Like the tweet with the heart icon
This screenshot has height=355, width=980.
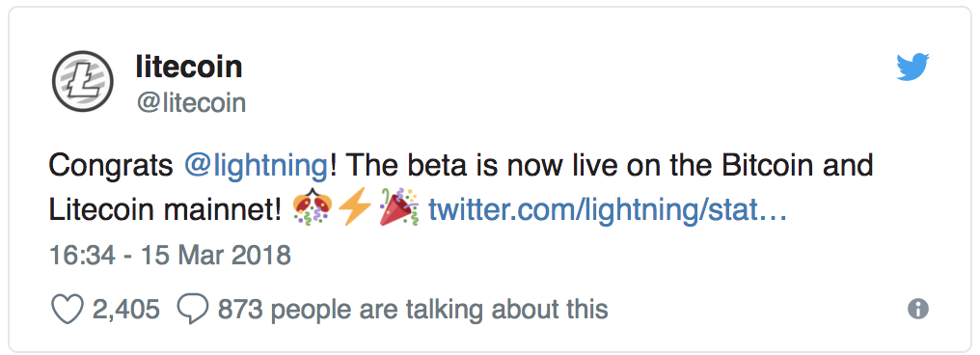(x=68, y=309)
